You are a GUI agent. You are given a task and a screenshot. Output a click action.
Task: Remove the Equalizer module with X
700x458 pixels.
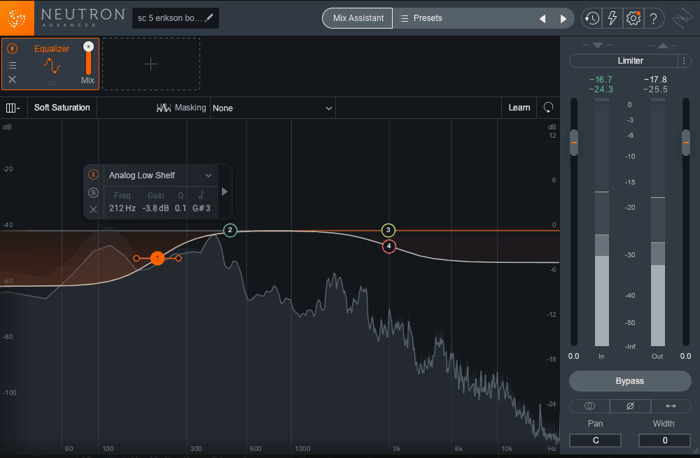pyautogui.click(x=12, y=79)
